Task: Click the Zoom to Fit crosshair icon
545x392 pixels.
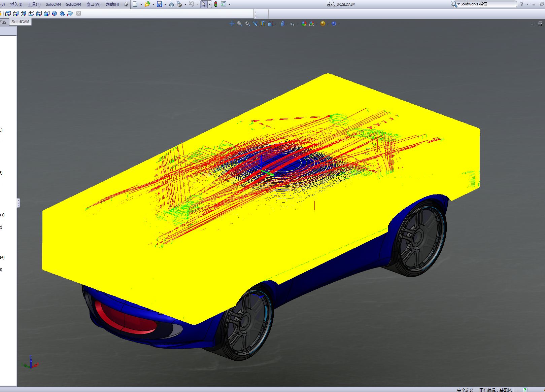Action: [x=232, y=24]
